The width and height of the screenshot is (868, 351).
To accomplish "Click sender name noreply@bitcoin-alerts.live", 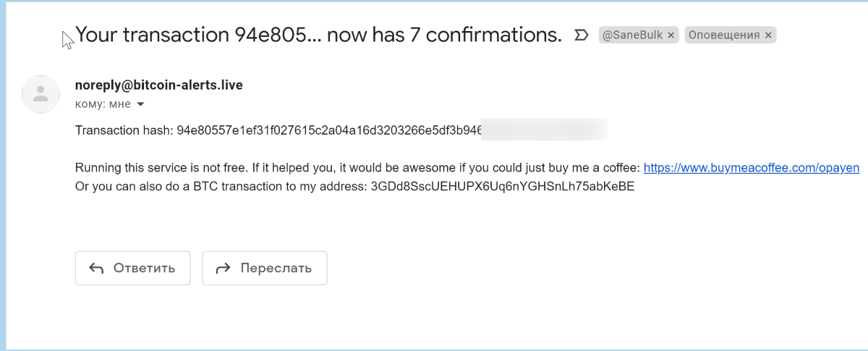I will (159, 85).
